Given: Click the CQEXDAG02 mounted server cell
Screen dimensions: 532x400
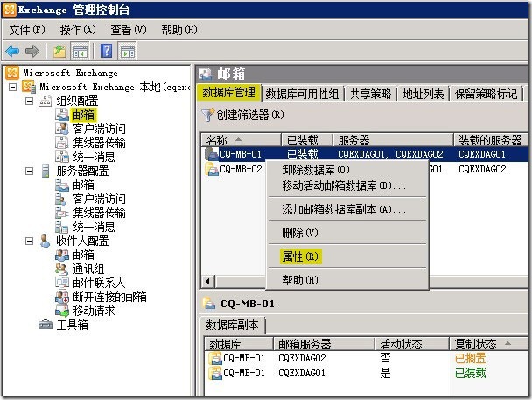Looking at the screenshot, I should (x=482, y=169).
